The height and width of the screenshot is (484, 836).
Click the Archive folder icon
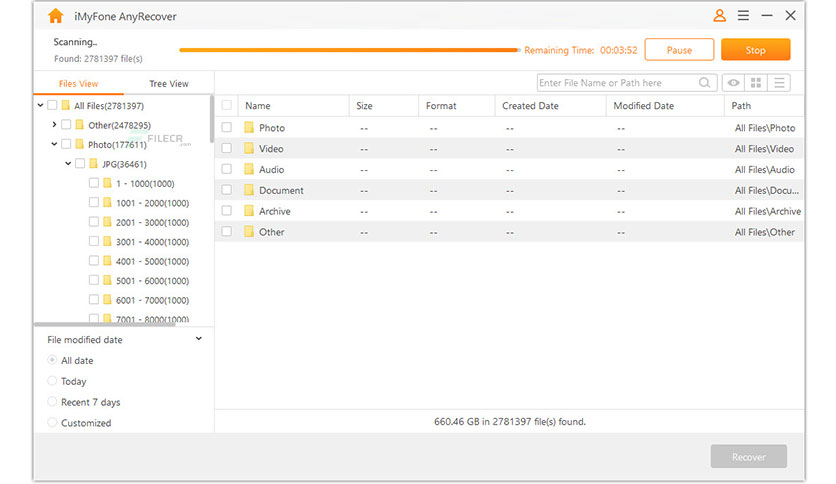(x=249, y=211)
